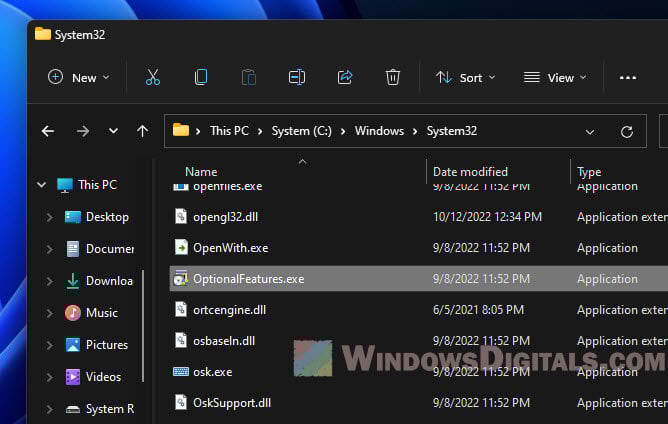Screen dimensions: 668x424
Task: Click the ortcengine.dll file icon
Action: click(x=181, y=309)
